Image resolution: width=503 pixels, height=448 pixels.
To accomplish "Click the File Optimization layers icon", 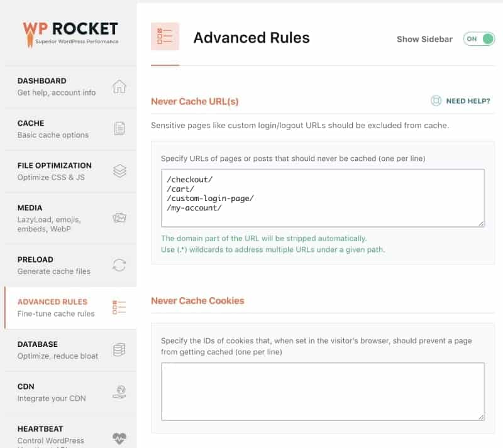I will click(119, 171).
